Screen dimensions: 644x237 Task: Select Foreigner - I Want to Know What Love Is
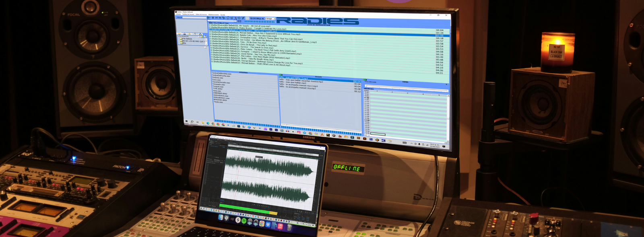click(x=256, y=53)
